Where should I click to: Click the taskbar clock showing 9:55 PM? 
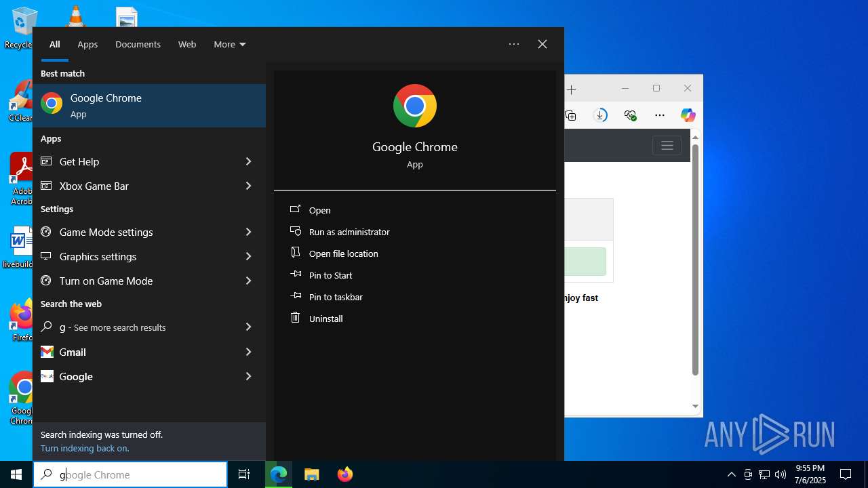810,474
